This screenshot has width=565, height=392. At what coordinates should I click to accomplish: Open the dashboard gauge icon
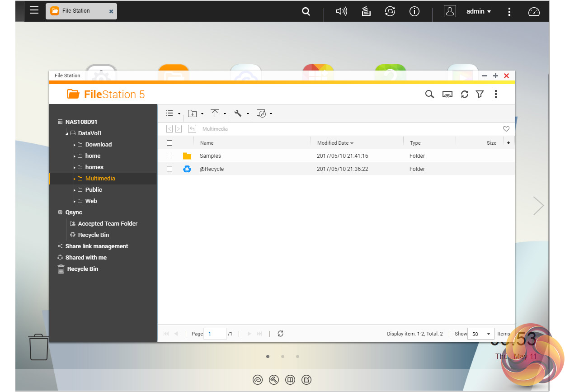coord(534,12)
